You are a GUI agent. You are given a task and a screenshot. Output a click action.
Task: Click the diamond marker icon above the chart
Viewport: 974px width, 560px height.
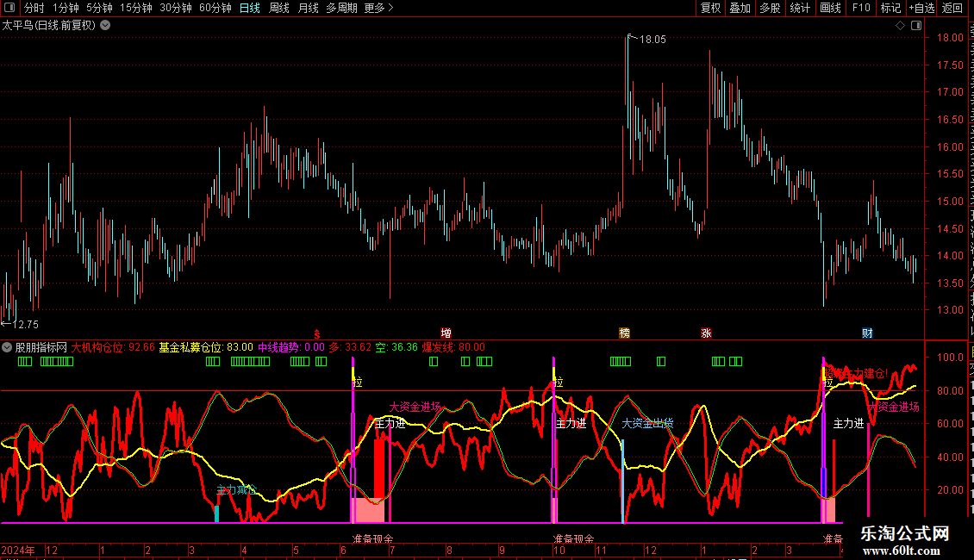900,26
